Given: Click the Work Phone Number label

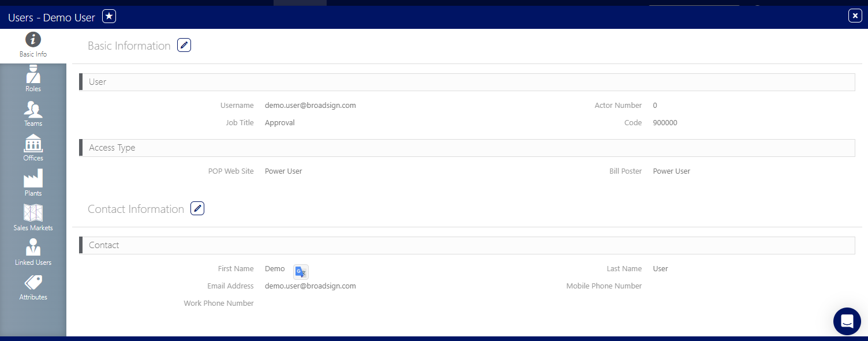Looking at the screenshot, I should click(219, 303).
